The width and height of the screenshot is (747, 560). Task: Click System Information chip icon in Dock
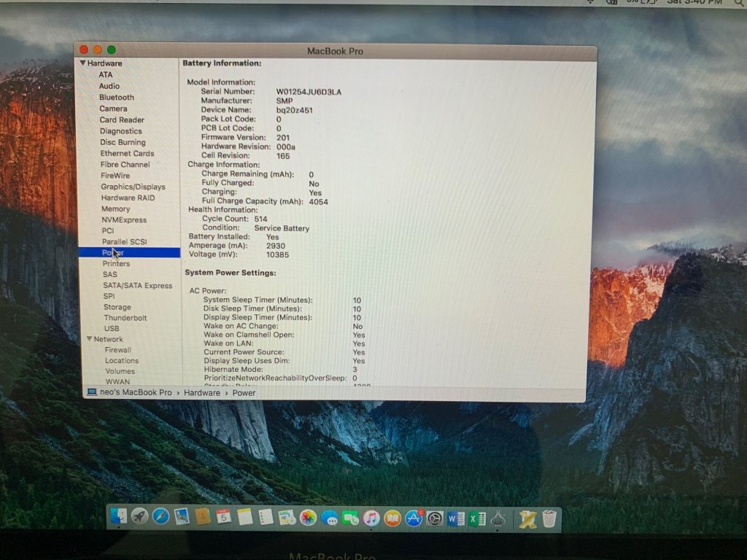498,519
